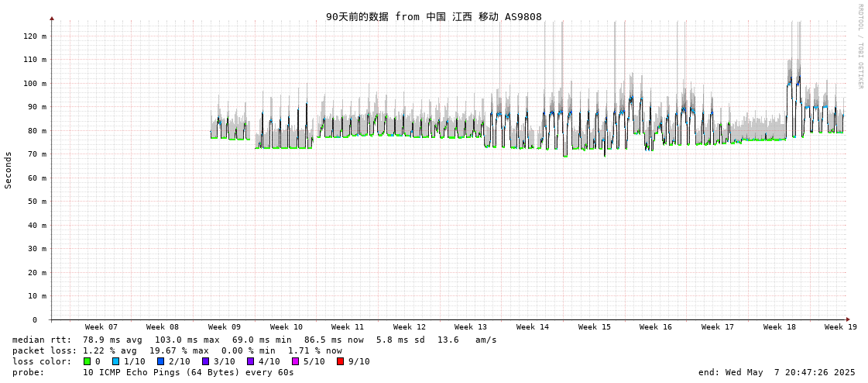
Task: Click the Week 07 axis label
Action: click(x=101, y=327)
